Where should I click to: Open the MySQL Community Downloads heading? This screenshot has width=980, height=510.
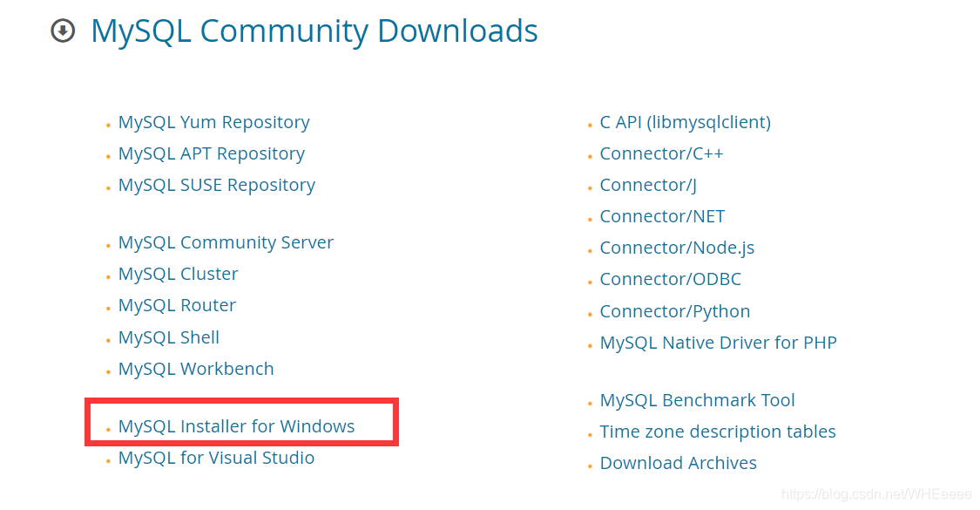click(x=314, y=31)
